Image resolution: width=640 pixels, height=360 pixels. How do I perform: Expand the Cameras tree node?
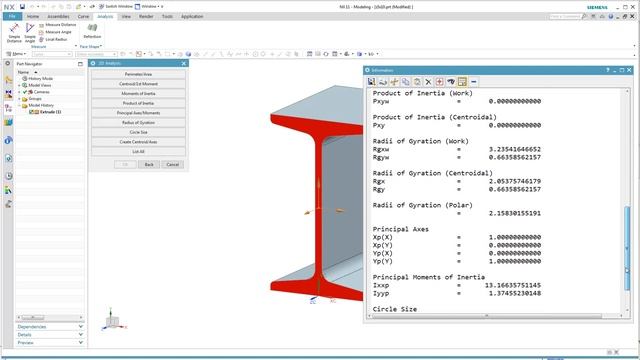pyautogui.click(x=19, y=92)
